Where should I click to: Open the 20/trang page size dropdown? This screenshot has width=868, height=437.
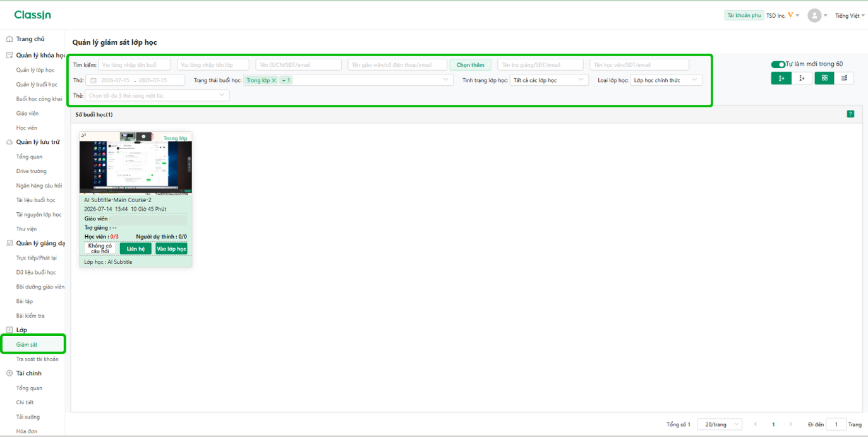tap(720, 424)
